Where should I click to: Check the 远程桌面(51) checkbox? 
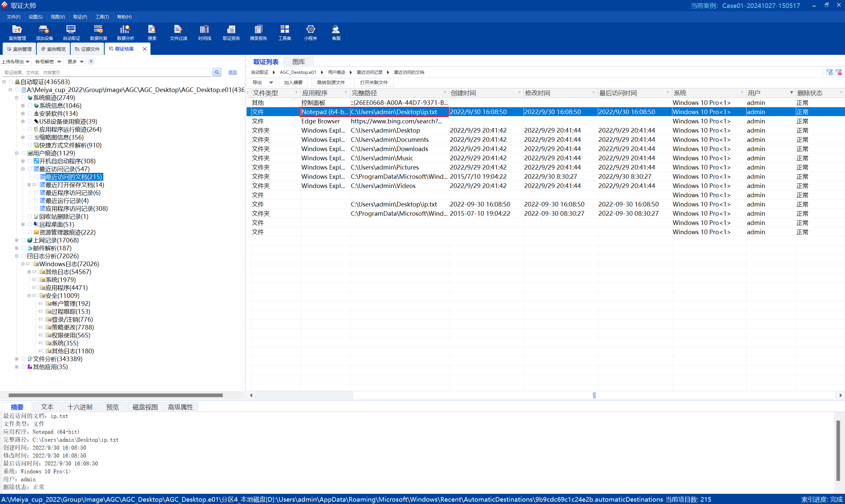(x=30, y=225)
